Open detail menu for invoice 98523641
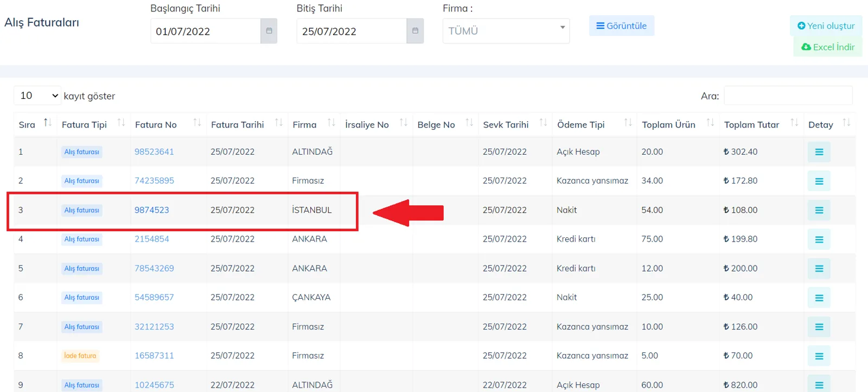The width and height of the screenshot is (868, 392). click(819, 152)
